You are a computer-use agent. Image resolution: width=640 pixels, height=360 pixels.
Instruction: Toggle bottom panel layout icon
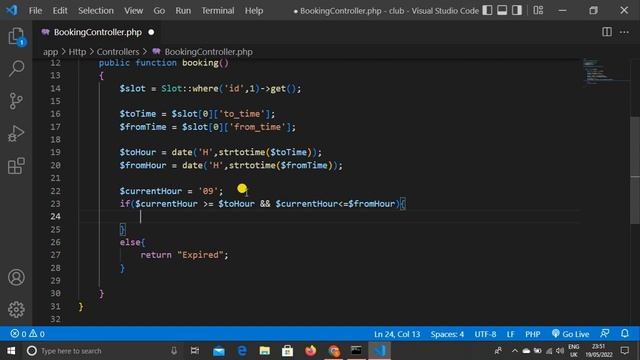click(x=502, y=10)
